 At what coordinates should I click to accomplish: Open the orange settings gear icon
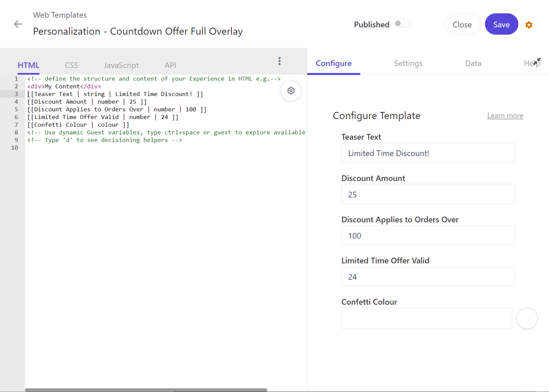[529, 25]
